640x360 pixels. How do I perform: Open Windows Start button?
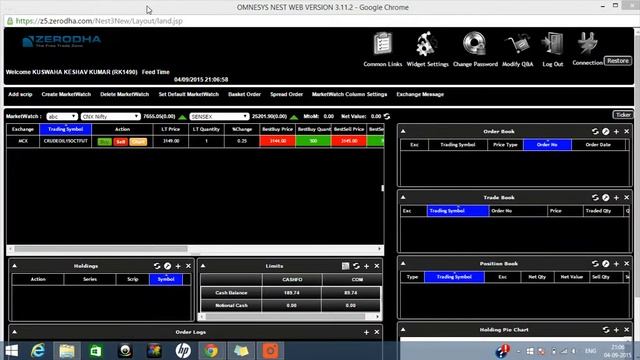pyautogui.click(x=11, y=351)
